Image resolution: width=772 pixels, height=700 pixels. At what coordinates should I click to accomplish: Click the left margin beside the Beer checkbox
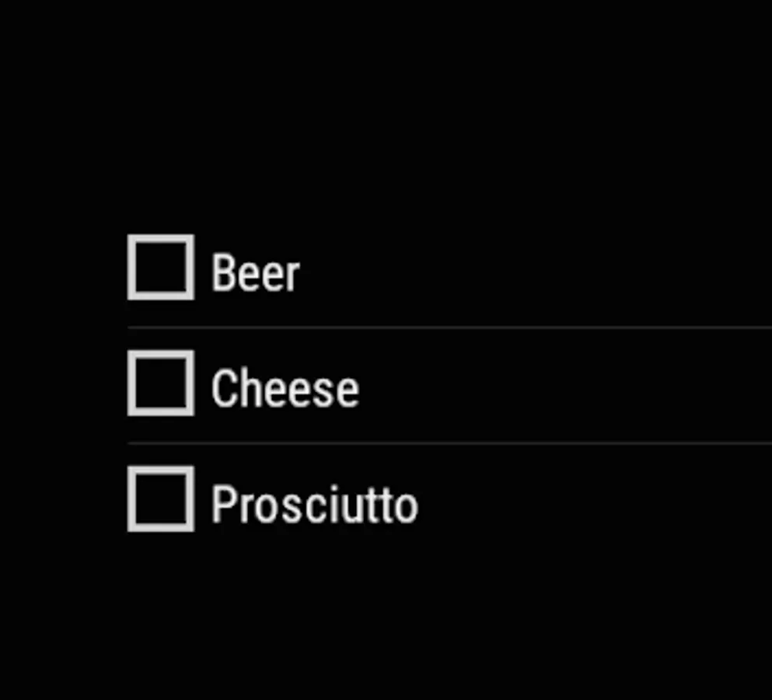pos(63,268)
